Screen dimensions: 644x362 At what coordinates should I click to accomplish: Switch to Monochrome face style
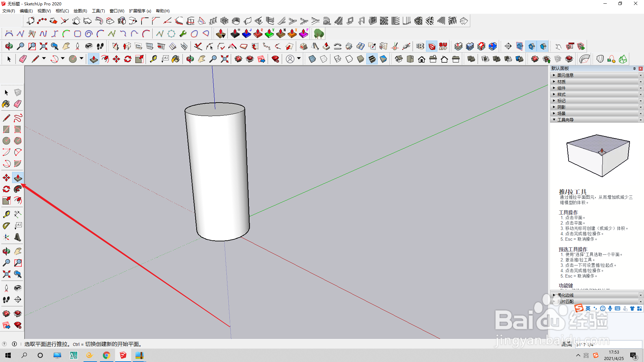pos(383,59)
